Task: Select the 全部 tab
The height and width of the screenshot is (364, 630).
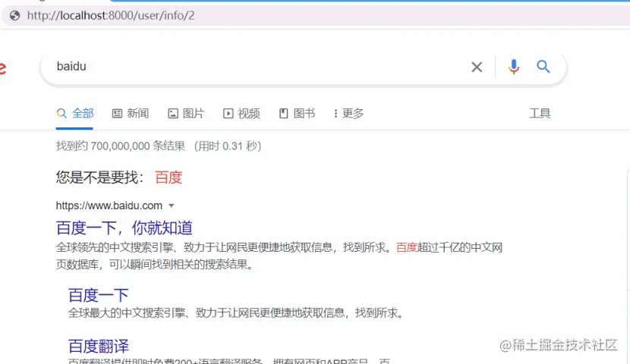Action: tap(74, 114)
